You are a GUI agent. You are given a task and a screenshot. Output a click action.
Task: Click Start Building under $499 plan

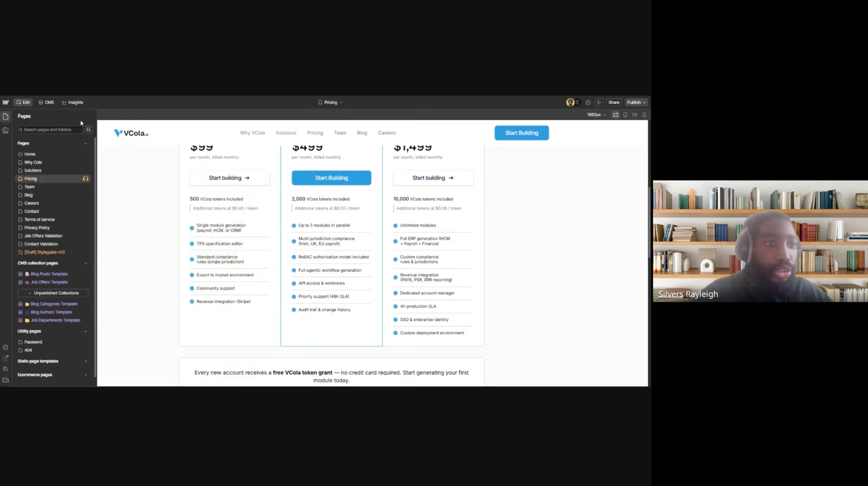331,178
